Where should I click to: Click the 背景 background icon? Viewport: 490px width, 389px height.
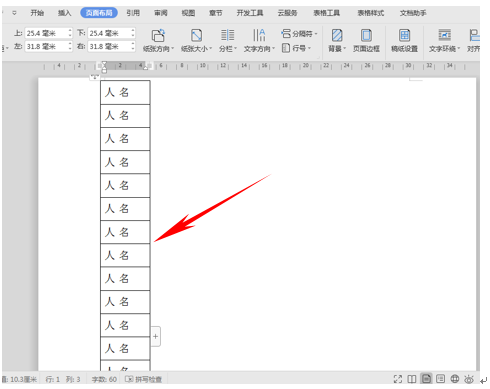[337, 35]
